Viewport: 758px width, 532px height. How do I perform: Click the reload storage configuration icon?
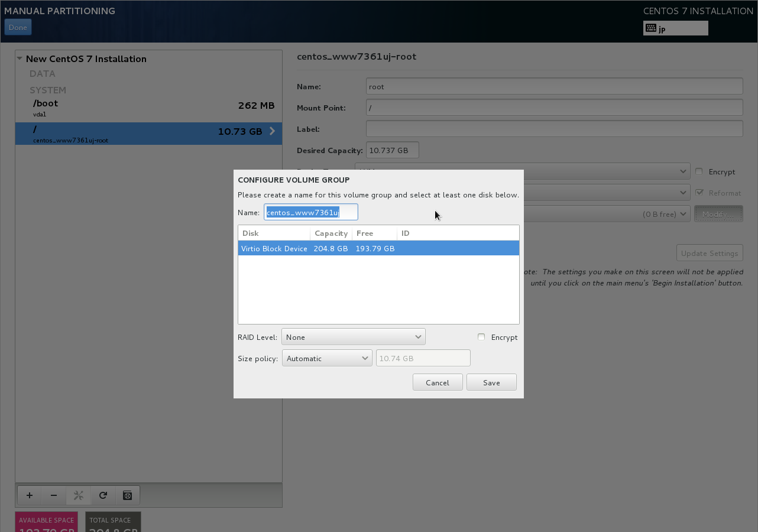coord(103,495)
